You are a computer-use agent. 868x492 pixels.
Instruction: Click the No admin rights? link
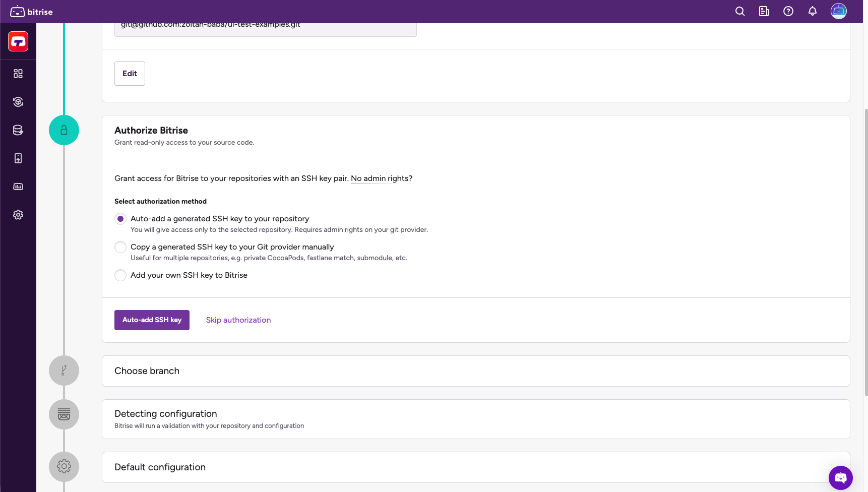coord(381,178)
